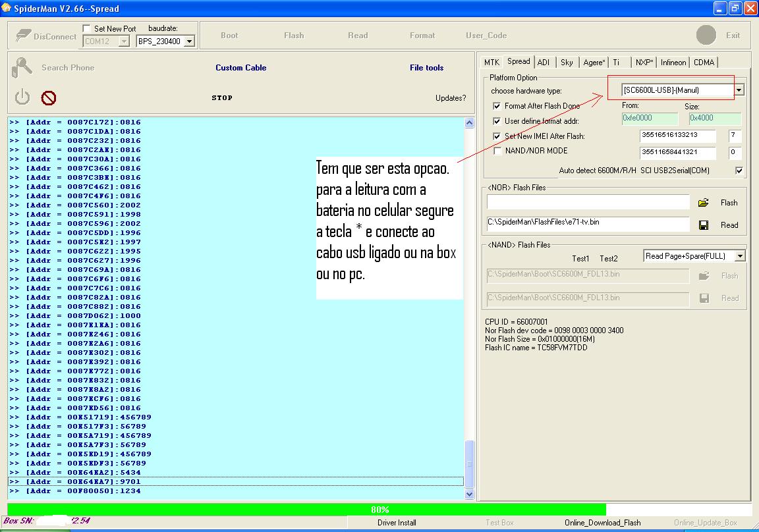
Task: Switch to the NXP* tab
Action: 644,63
